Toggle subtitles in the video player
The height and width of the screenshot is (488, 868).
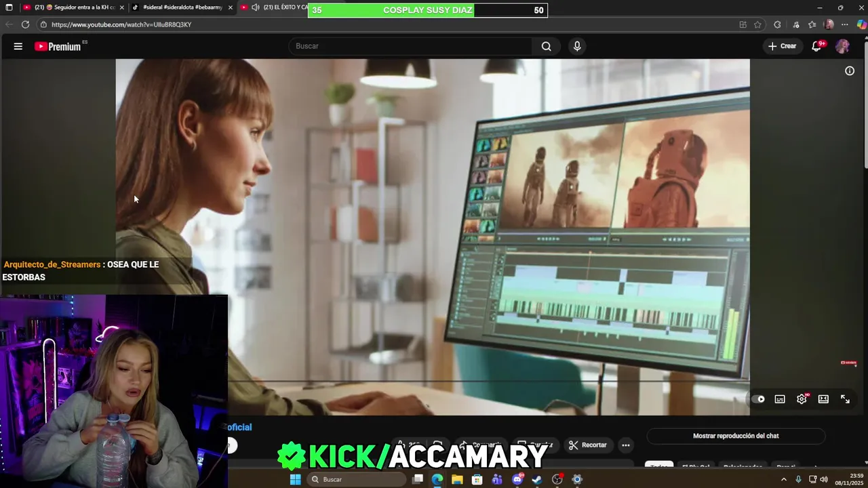(780, 399)
